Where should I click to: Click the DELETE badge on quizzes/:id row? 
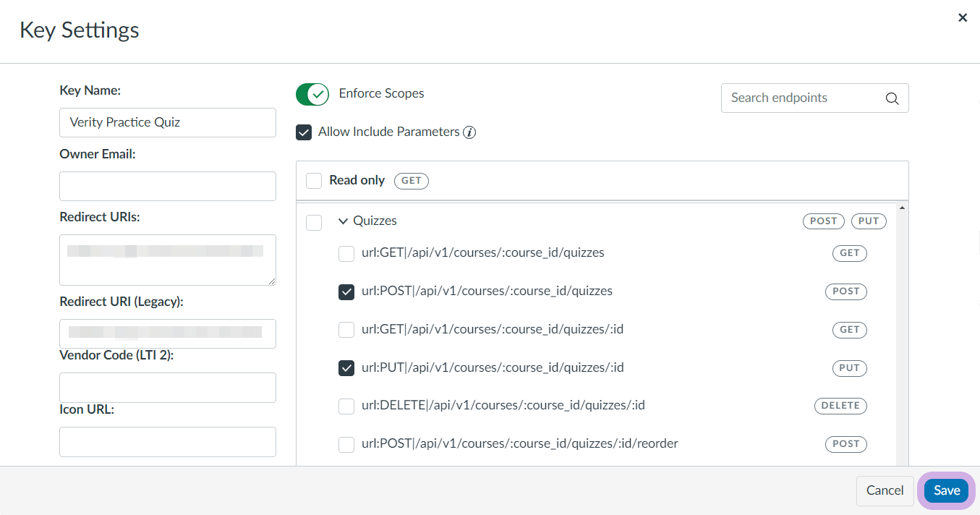[840, 406]
